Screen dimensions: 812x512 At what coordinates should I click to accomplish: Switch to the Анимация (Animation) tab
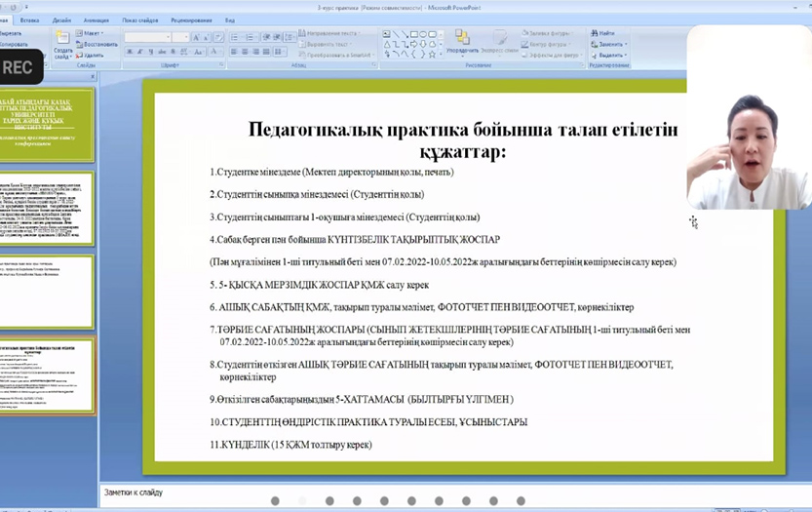[x=96, y=20]
